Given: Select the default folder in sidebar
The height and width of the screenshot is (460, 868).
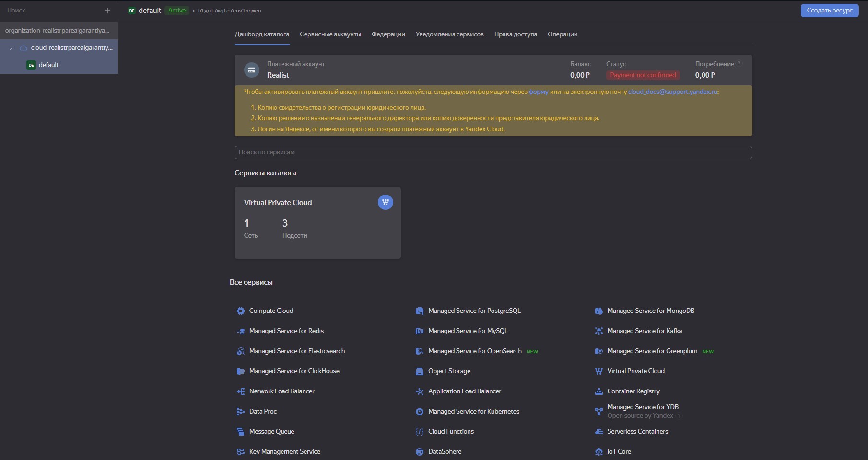Looking at the screenshot, I should tap(48, 65).
